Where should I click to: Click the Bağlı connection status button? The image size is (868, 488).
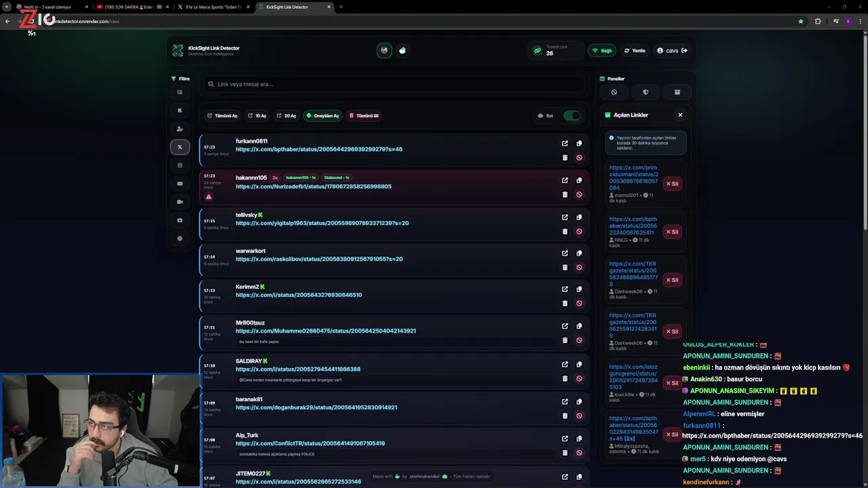coord(601,50)
